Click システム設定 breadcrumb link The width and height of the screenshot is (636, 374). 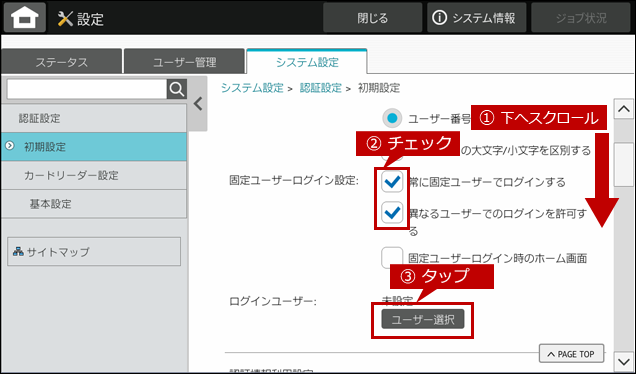pyautogui.click(x=252, y=88)
